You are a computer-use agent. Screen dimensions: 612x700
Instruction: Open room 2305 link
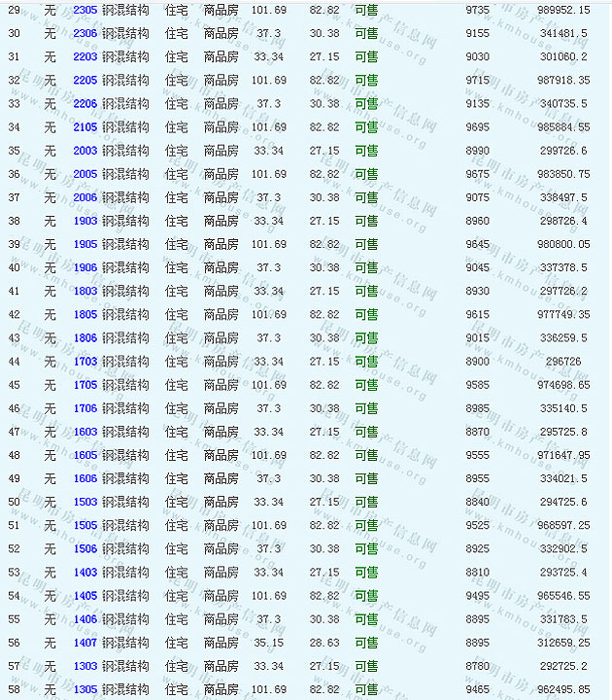tap(85, 10)
